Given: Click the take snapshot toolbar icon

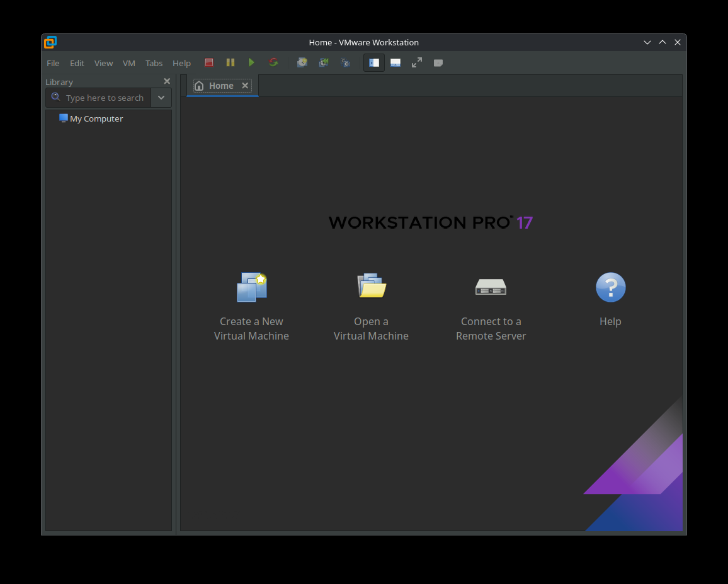Looking at the screenshot, I should click(302, 63).
